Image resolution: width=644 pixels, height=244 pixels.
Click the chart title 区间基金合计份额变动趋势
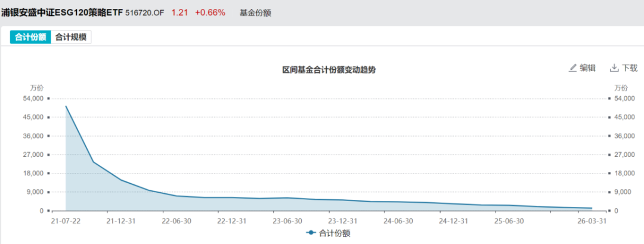point(329,70)
